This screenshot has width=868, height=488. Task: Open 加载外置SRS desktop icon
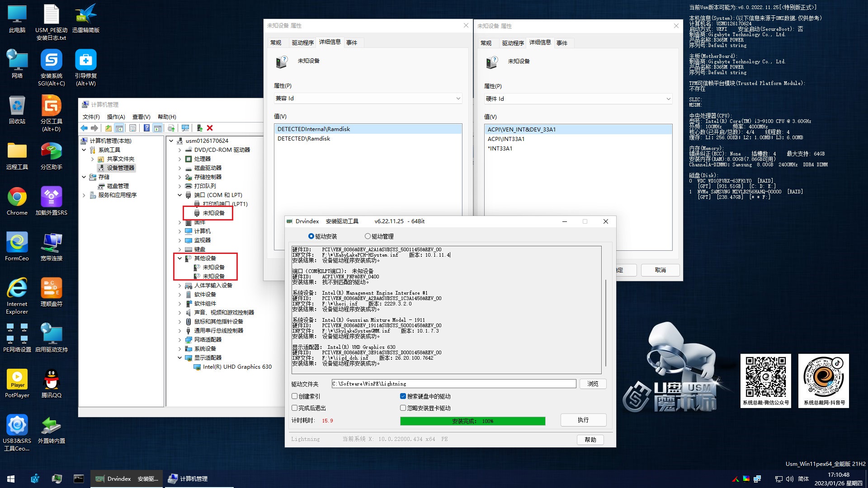(52, 201)
